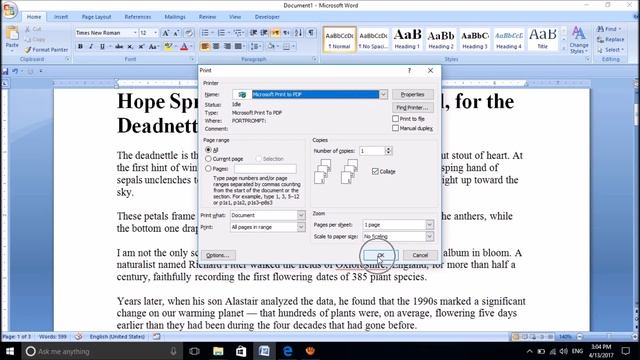Open the font size dropdown
Viewport: 640px width, 360px height.
tap(156, 33)
